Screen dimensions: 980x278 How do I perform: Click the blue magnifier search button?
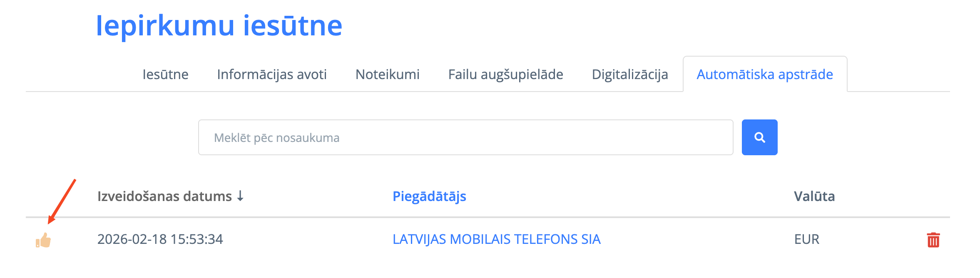(x=759, y=137)
